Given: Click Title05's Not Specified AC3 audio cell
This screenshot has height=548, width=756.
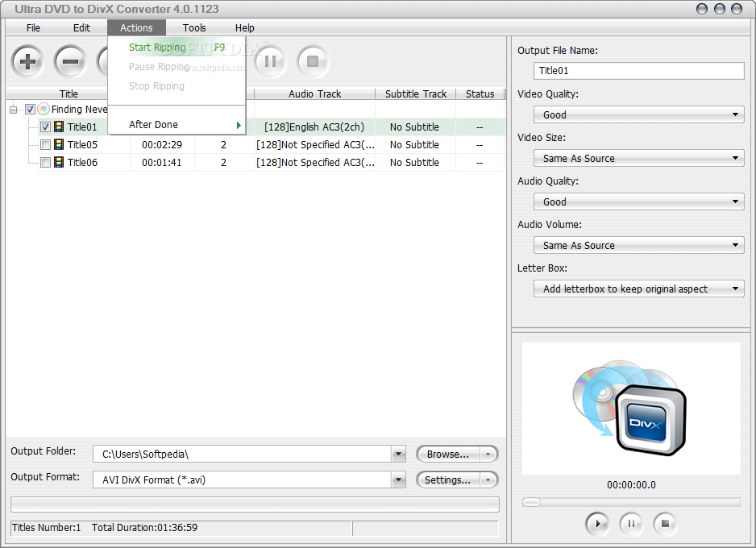Looking at the screenshot, I should pos(315,144).
